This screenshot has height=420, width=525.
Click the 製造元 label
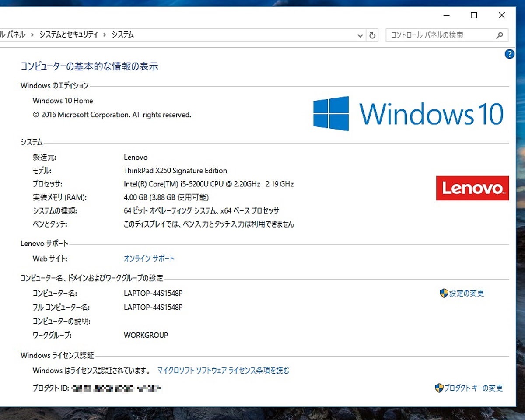coord(44,157)
